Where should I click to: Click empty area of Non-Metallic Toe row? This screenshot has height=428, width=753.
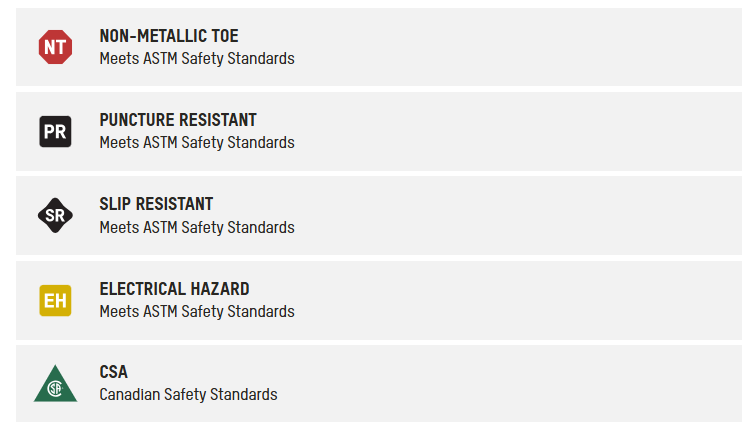[520, 47]
